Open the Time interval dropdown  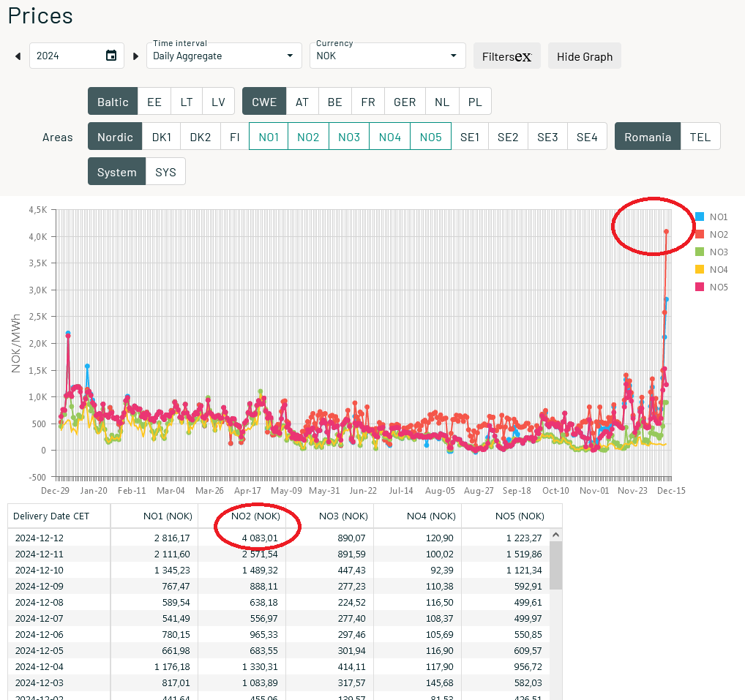(x=224, y=56)
